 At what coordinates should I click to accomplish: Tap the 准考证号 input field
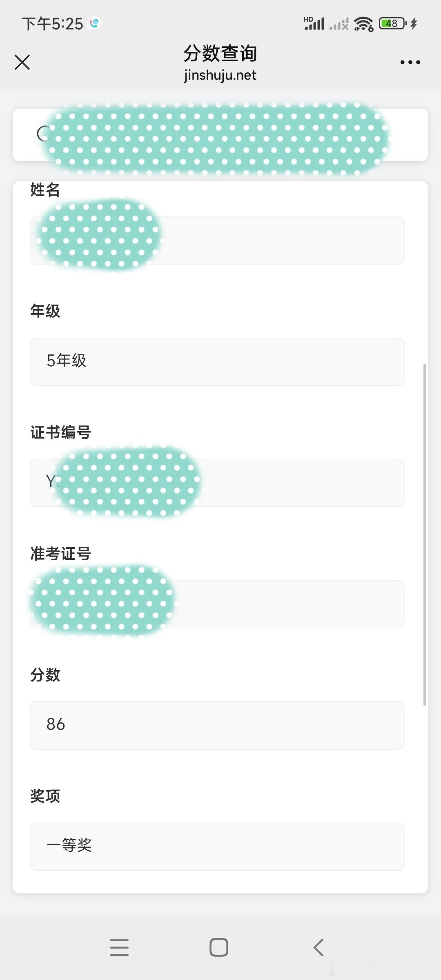(217, 604)
